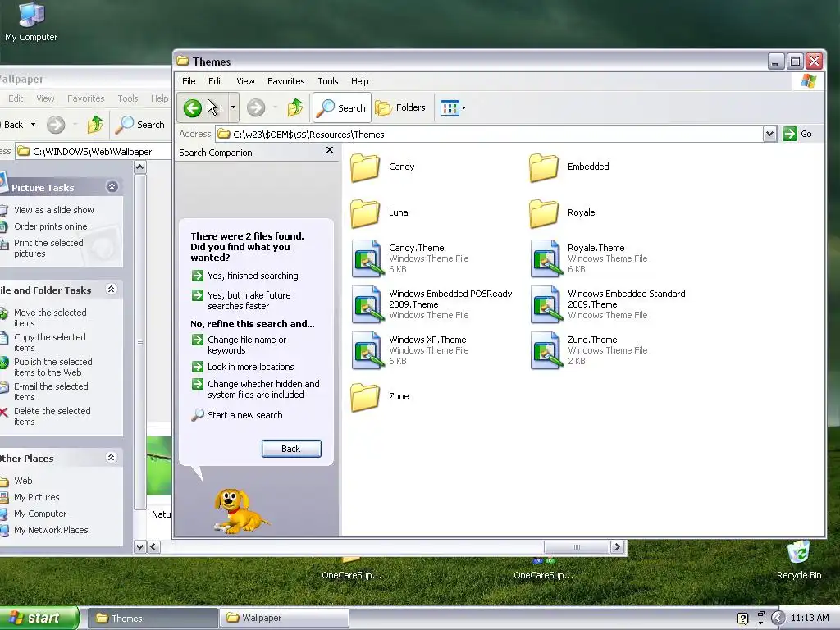
Task: Select the Candy.Theme file icon
Action: [367, 258]
